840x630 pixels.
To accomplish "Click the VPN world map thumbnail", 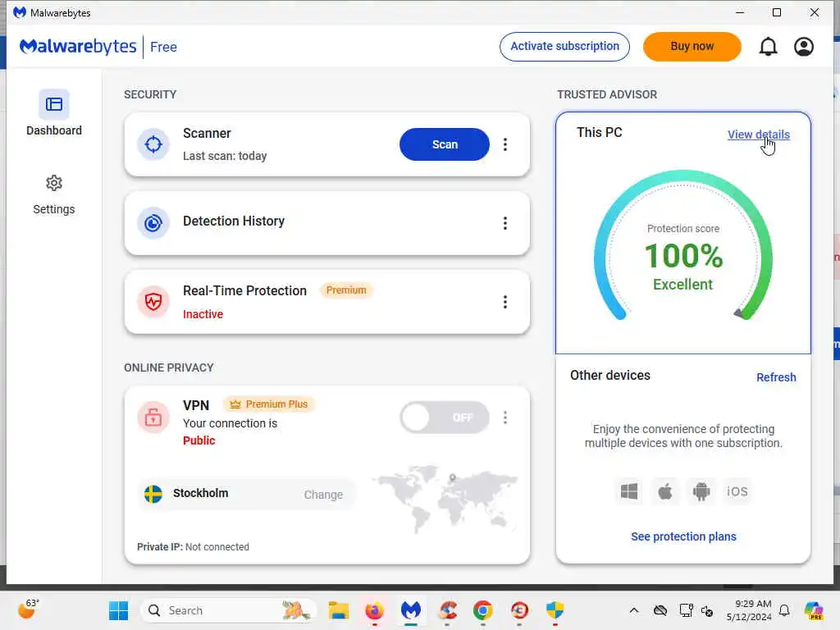I will click(x=445, y=498).
